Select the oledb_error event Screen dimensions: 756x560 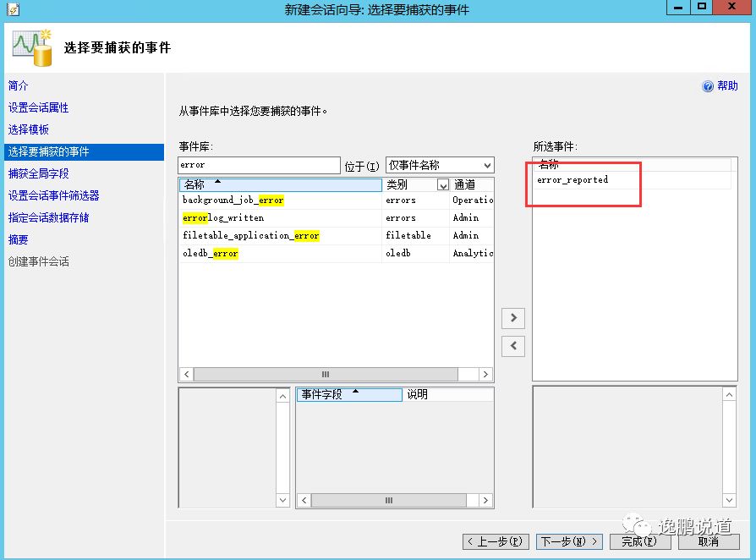click(211, 253)
